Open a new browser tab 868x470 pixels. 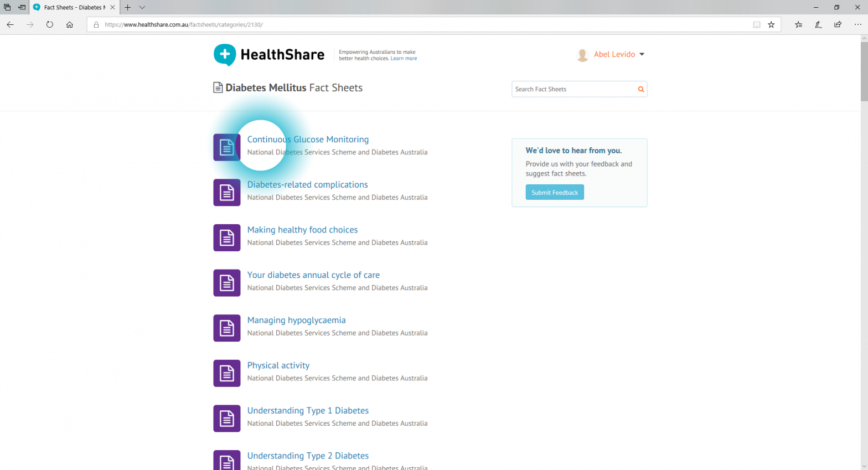[x=128, y=7]
